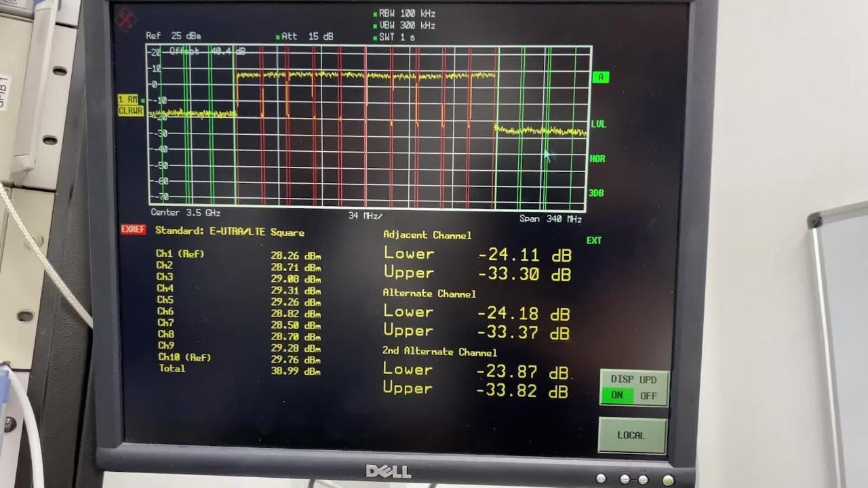The height and width of the screenshot is (488, 868).
Task: Select the RBW 100 kHz setting
Action: point(407,14)
